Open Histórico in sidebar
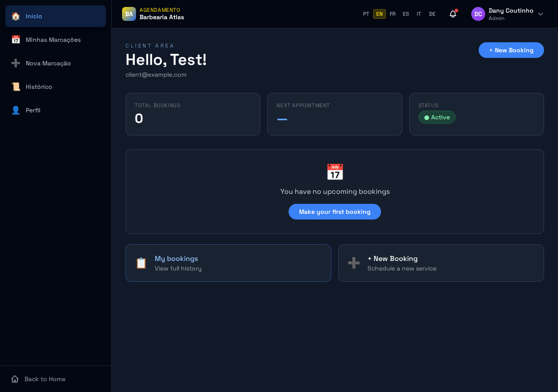Screen dimensions: 558x392 tap(55, 87)
